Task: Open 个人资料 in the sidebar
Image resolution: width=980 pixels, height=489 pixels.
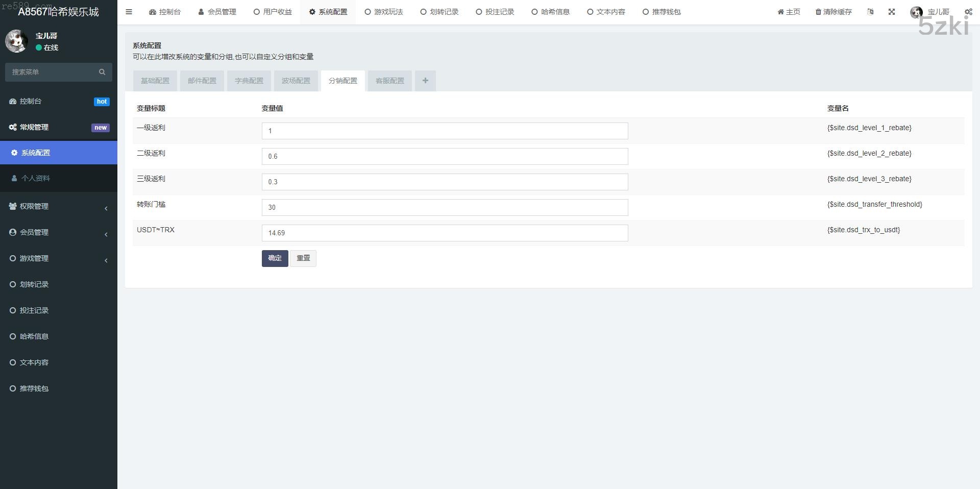Action: click(x=36, y=178)
